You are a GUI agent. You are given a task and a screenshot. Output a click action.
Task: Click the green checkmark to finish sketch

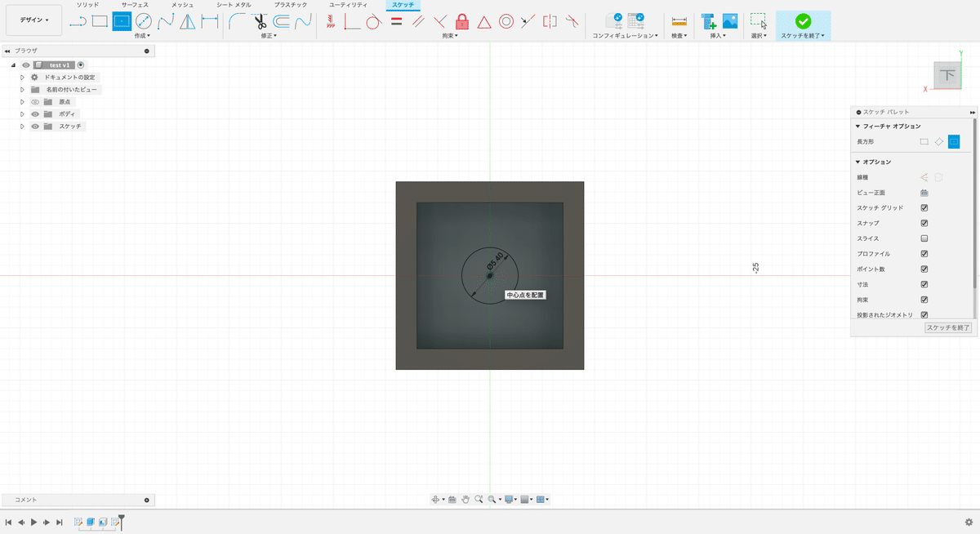[x=803, y=20]
